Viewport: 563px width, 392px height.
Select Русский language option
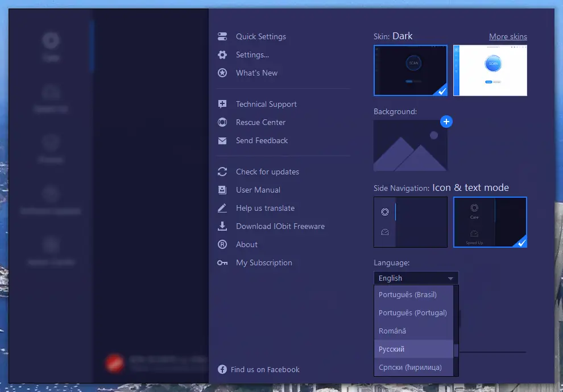413,349
